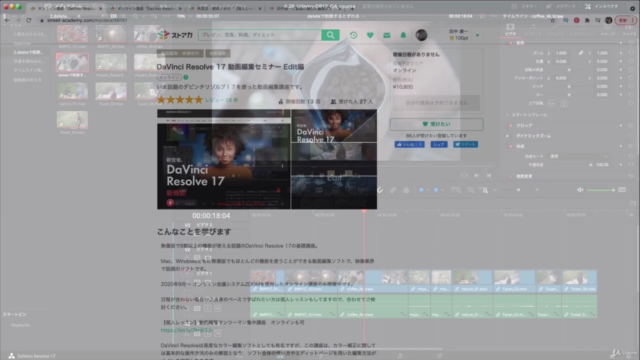
Task: Click the green search magnifier button
Action: (x=330, y=35)
